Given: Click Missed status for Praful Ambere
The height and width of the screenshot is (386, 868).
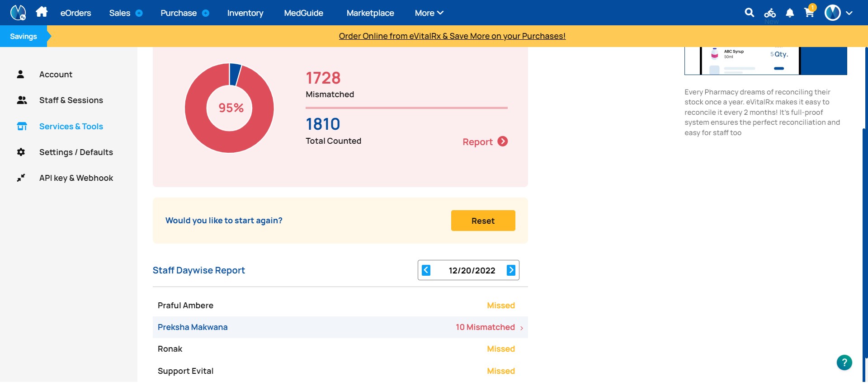Looking at the screenshot, I should [x=501, y=306].
